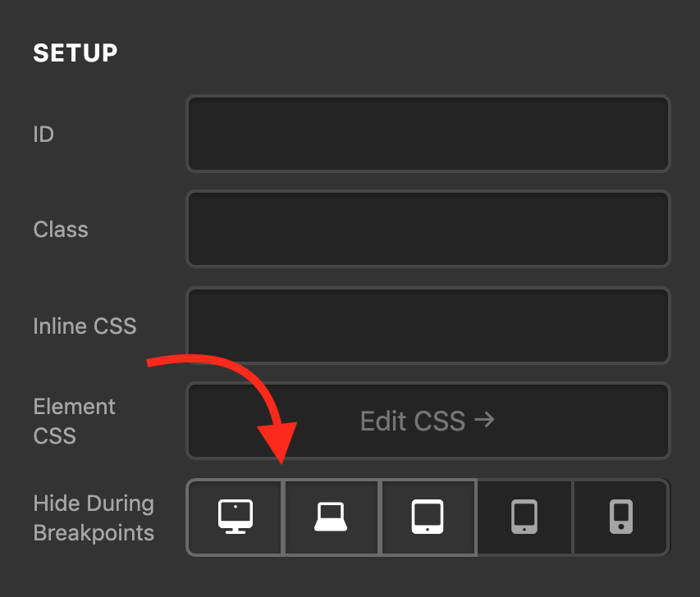The width and height of the screenshot is (700, 597).
Task: Click the Inline CSS label
Action: (x=85, y=326)
